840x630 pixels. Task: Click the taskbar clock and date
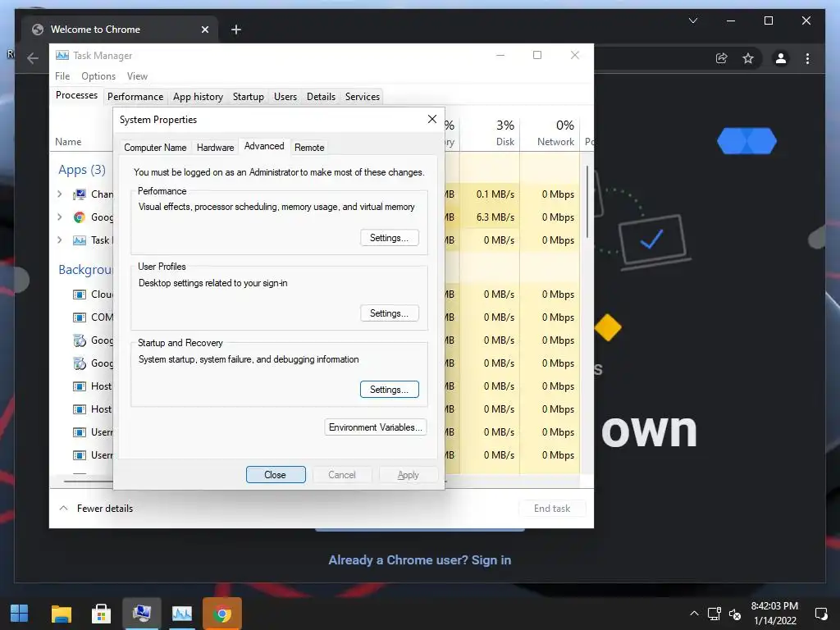click(x=774, y=614)
